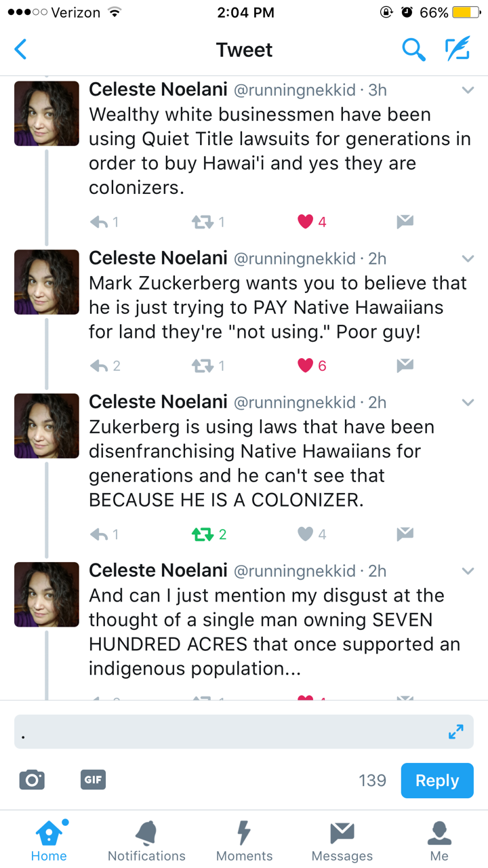Image resolution: width=488 pixels, height=868 pixels.
Task: Go to the Moments tab
Action: tap(244, 841)
